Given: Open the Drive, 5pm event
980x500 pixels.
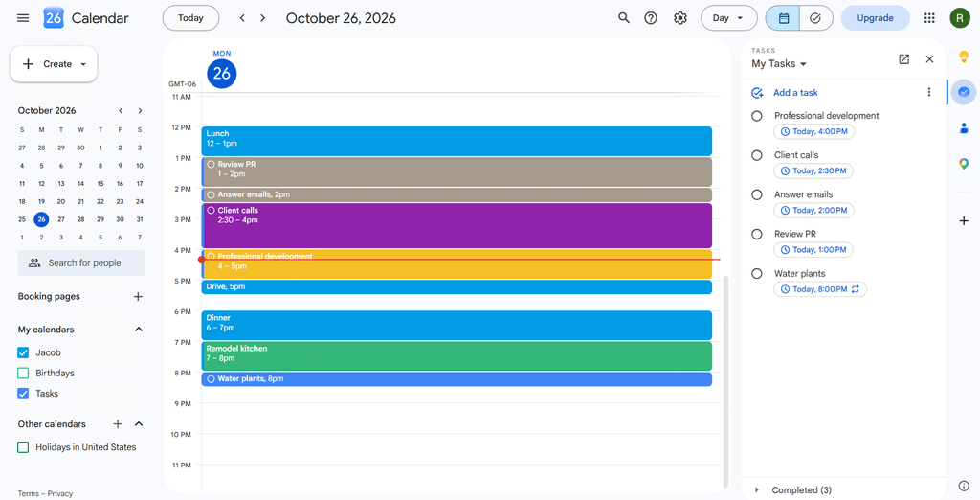Looking at the screenshot, I should pos(457,287).
